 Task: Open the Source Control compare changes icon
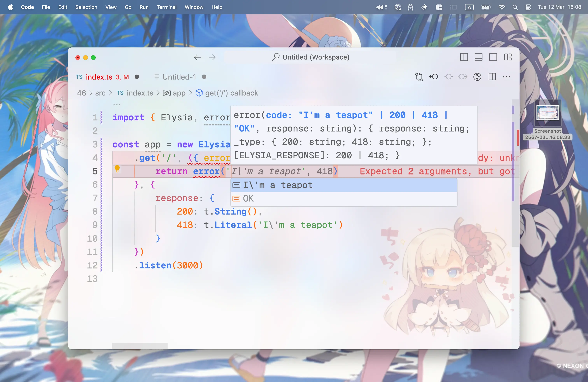(419, 77)
